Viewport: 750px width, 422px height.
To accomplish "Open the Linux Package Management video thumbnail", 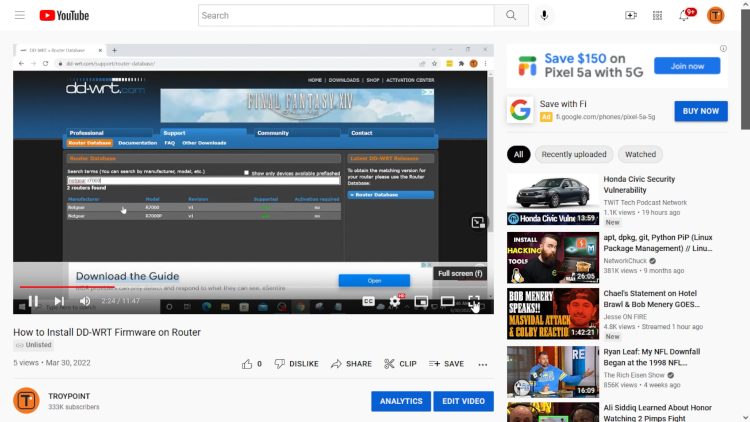I will (552, 258).
